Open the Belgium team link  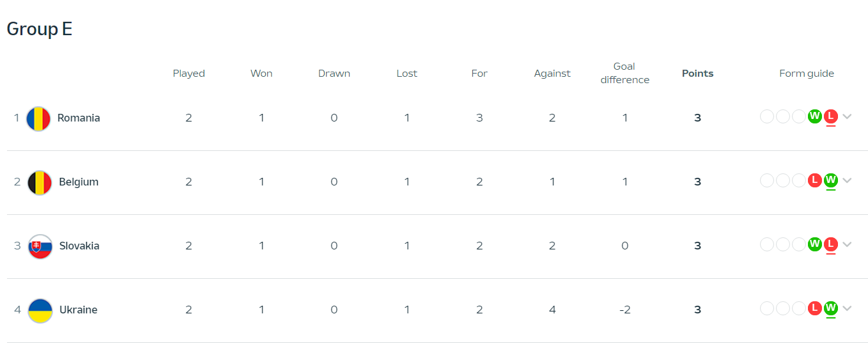click(x=79, y=182)
